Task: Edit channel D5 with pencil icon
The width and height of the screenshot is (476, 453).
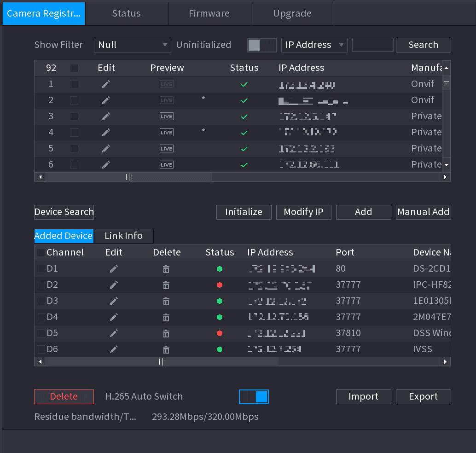Action: (114, 333)
